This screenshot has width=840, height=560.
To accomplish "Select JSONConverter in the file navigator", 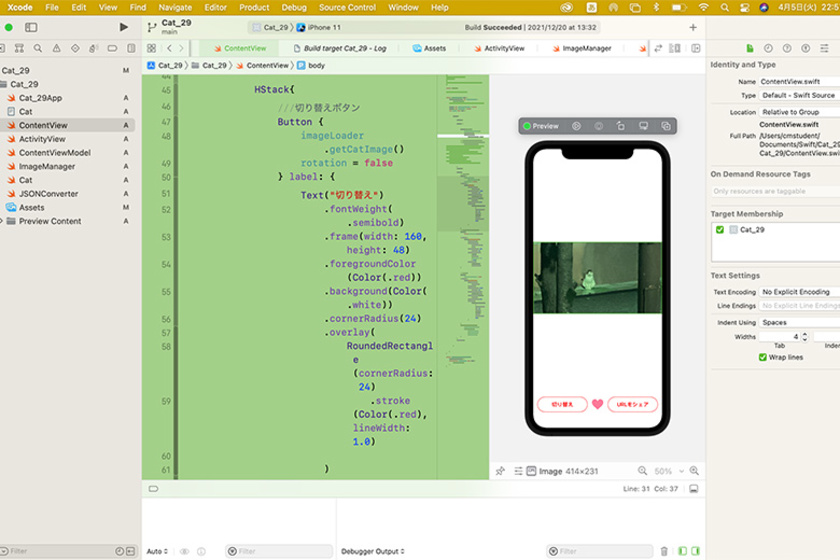I will 48,194.
